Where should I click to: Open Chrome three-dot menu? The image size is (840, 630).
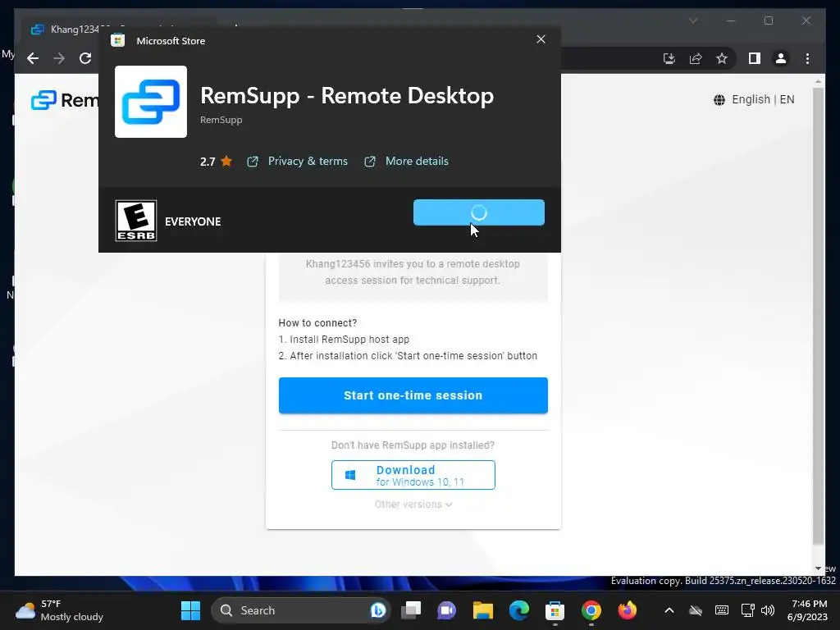(807, 58)
